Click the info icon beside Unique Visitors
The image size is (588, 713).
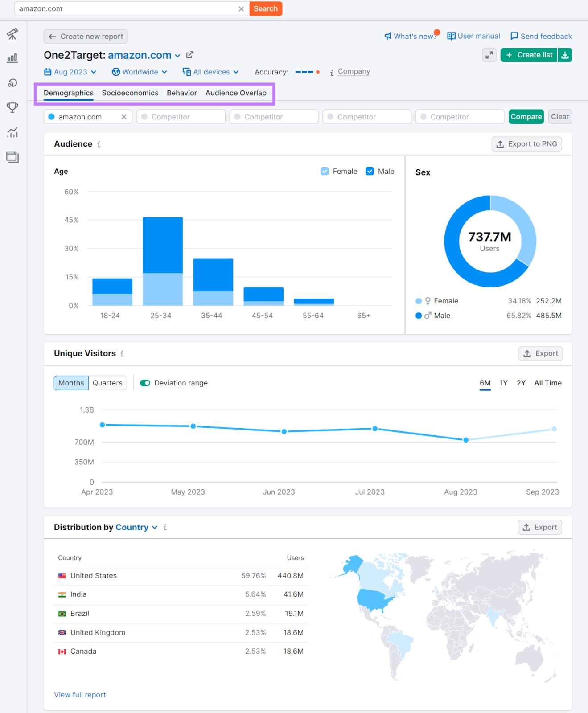pyautogui.click(x=122, y=354)
